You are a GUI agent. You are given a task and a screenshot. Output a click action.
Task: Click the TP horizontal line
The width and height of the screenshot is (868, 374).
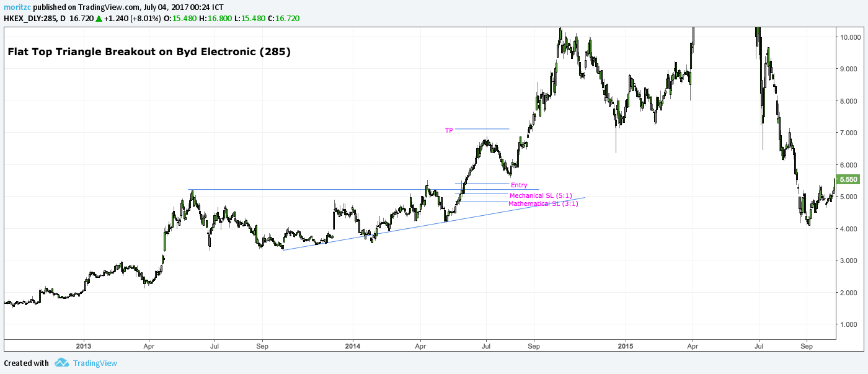tap(482, 129)
